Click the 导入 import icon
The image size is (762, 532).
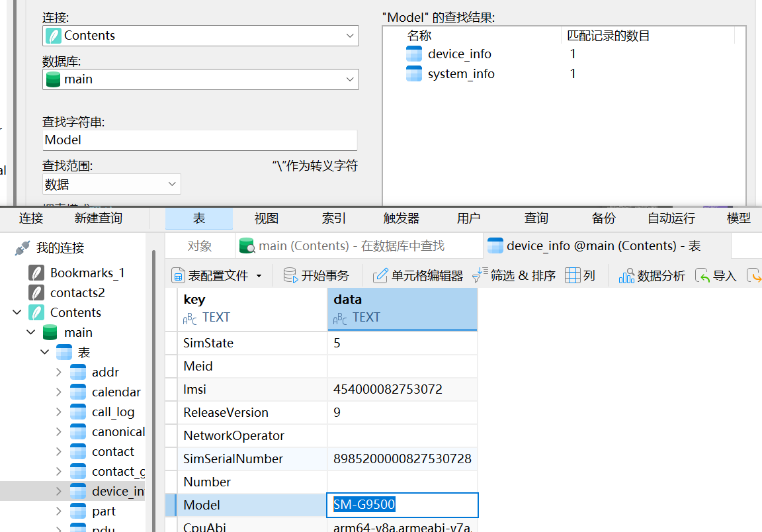point(702,276)
